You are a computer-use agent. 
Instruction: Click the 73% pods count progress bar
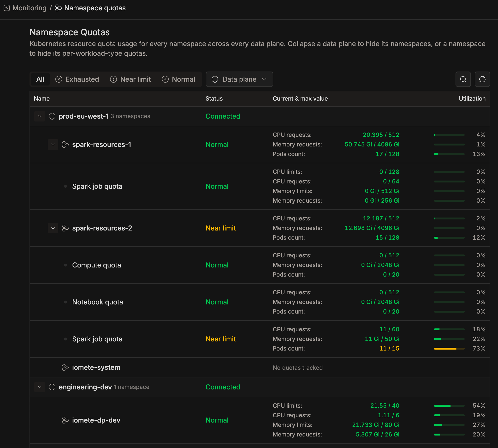click(x=449, y=349)
